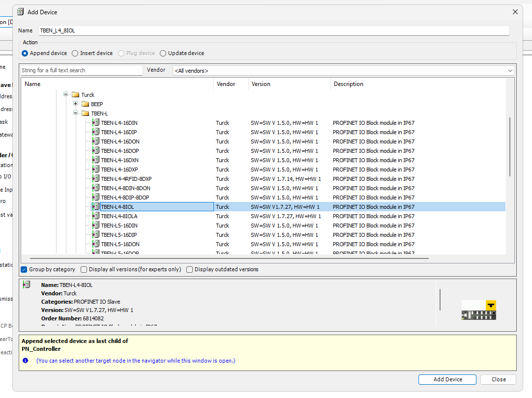Enable Display outdated versions checkbox
This screenshot has width=532, height=398.
pos(190,270)
